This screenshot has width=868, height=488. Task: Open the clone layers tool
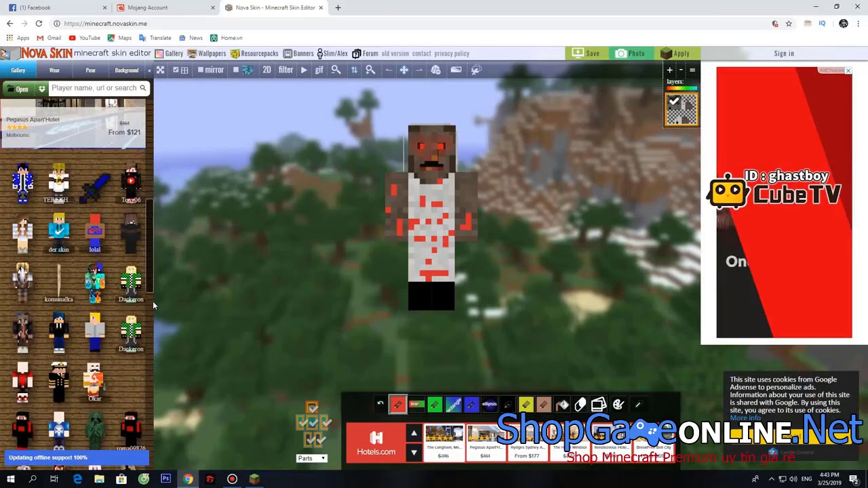[x=599, y=405]
